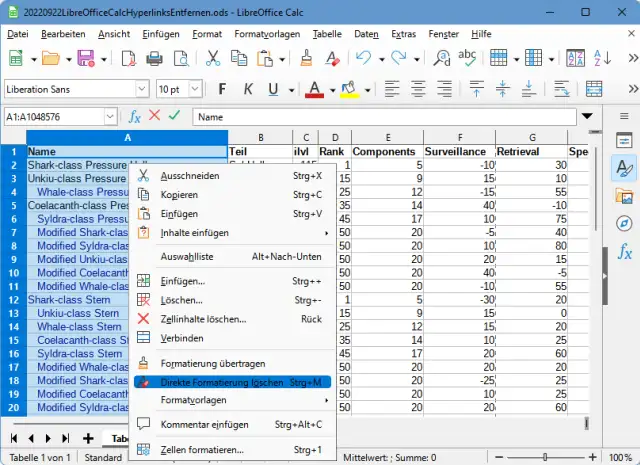
Task: Click the yellow background color swatch
Action: pos(347,89)
